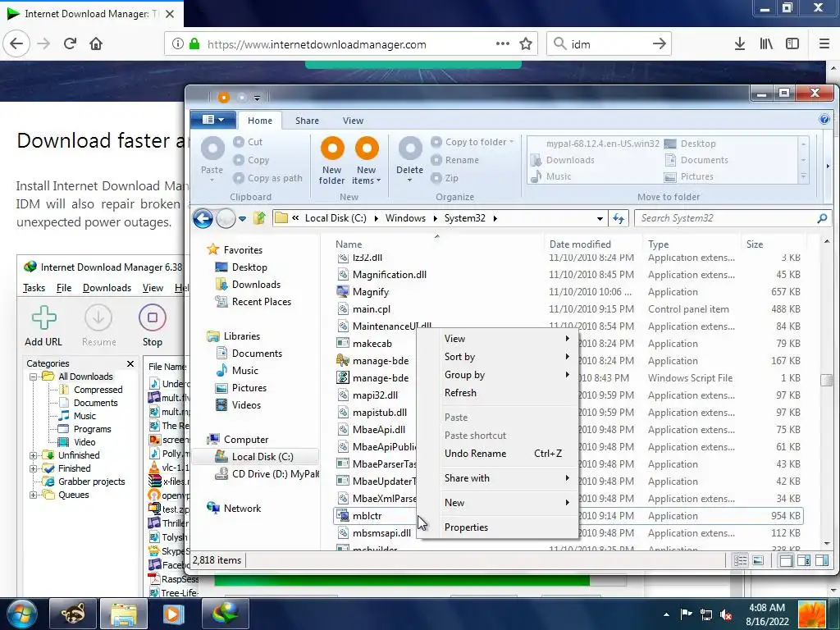This screenshot has width=840, height=630.
Task: Click the Delete ribbon icon
Action: [x=410, y=148]
